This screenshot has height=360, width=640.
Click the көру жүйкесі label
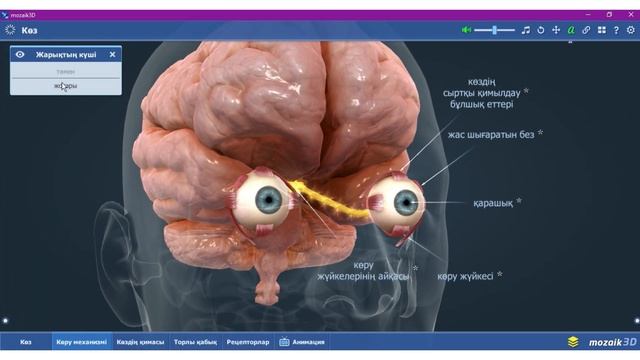click(465, 276)
